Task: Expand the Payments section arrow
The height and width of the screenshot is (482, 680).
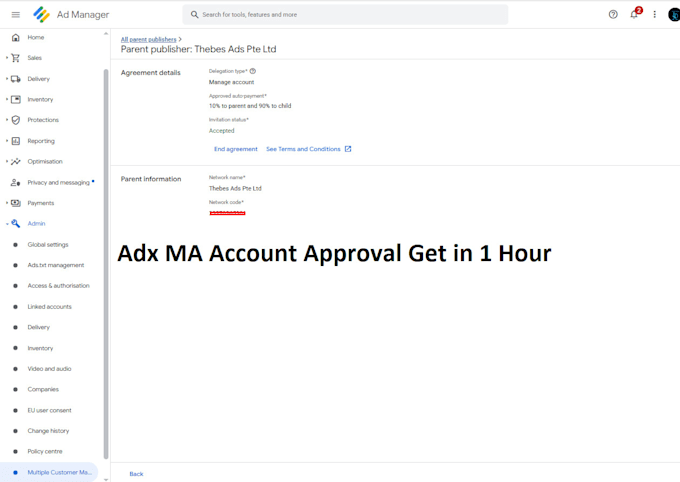Action: point(7,203)
